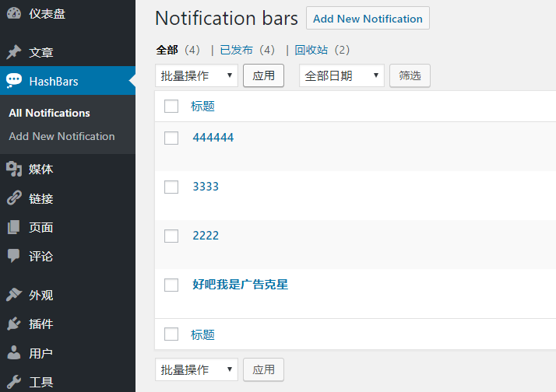Tick the select-all checkbox in the header row
The height and width of the screenshot is (392, 556).
(x=171, y=106)
